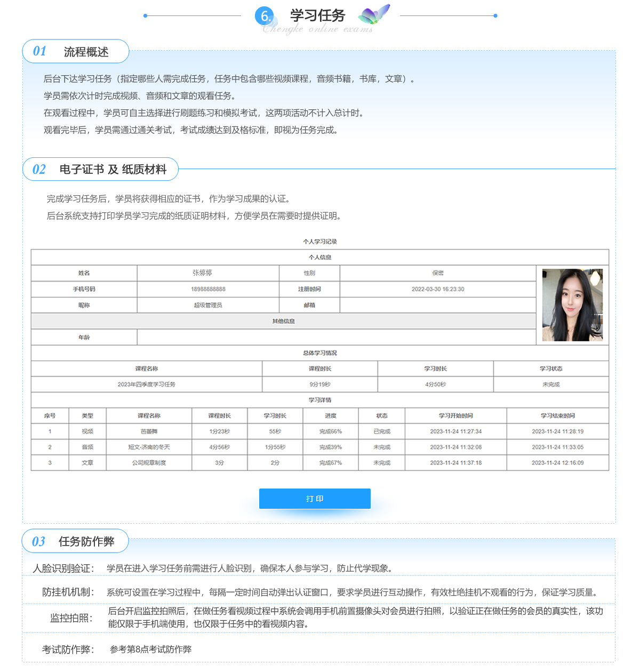This screenshot has height=672, width=640.
Task: Open the 公司规章制度 article entry
Action: point(149,463)
